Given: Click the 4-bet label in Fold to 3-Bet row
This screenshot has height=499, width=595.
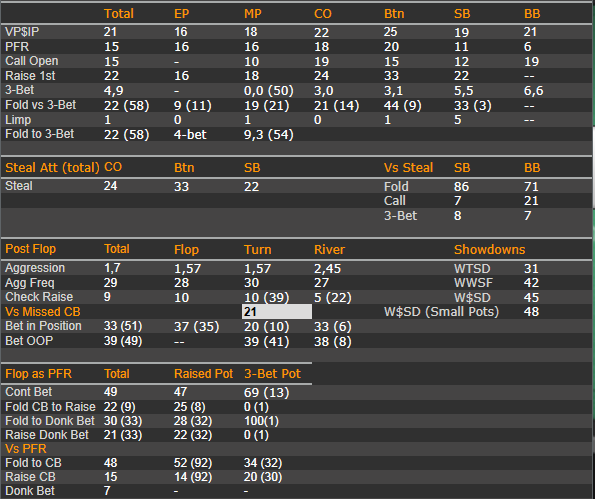Looking at the screenshot, I should pyautogui.click(x=190, y=134).
